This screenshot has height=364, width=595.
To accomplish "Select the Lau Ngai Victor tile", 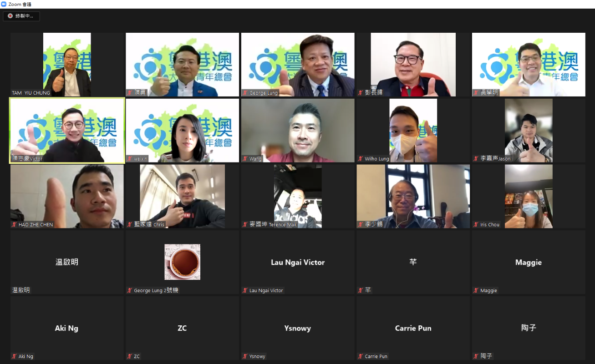I will (x=298, y=262).
